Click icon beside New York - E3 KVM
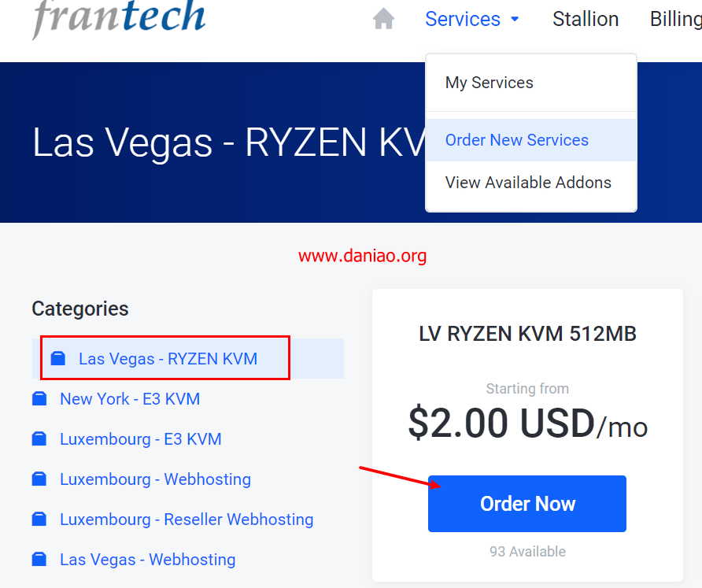Screen dimensions: 702x588 tap(39, 399)
